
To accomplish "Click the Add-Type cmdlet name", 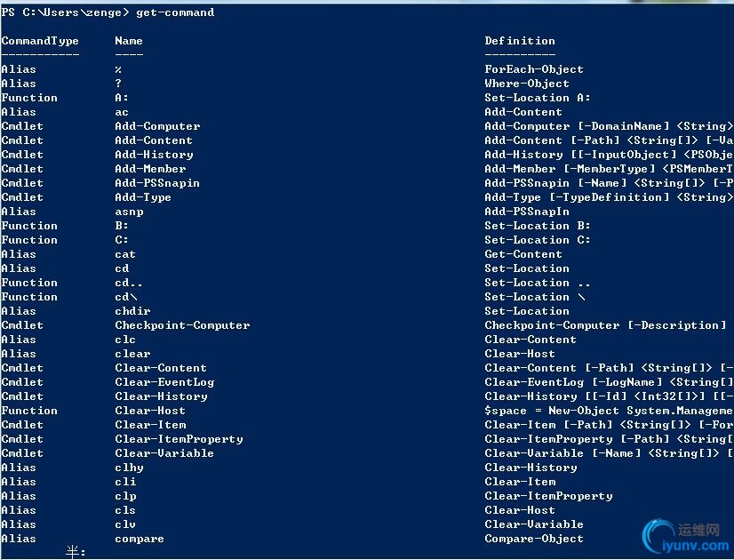I will point(143,197).
